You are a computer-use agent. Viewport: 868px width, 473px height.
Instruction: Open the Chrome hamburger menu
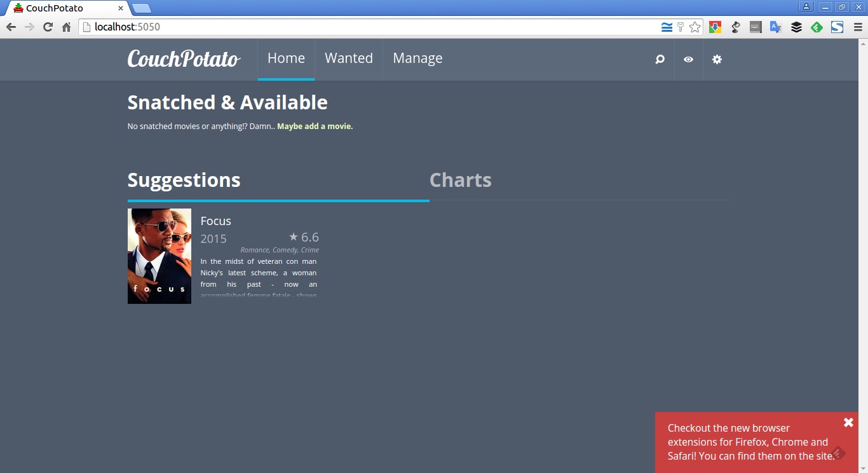[x=857, y=27]
